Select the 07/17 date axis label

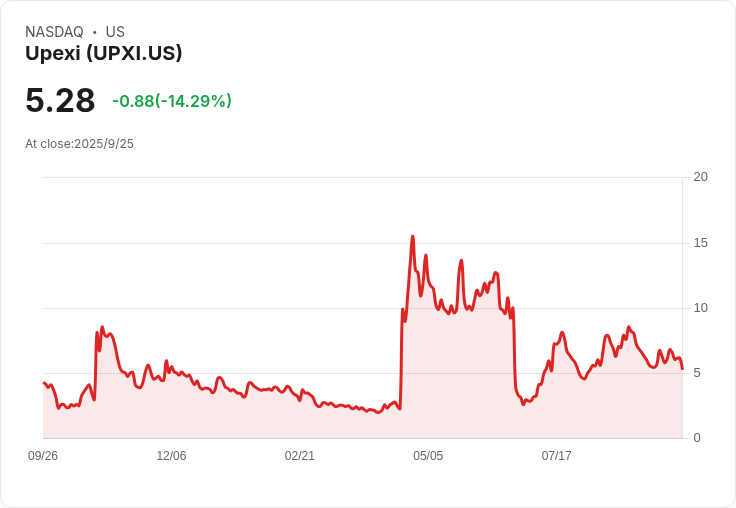click(556, 456)
